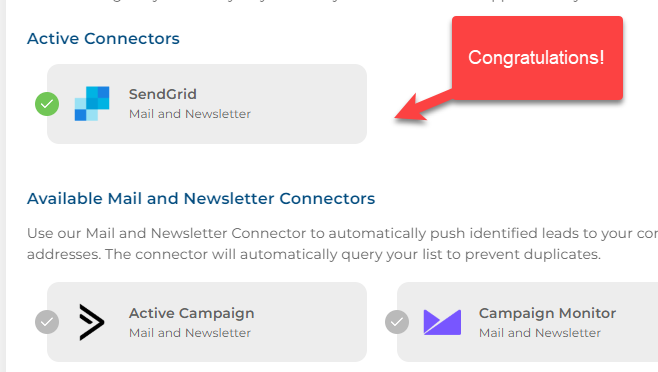Viewport: 658px width, 372px height.
Task: Click the red Congratulations callout box
Action: point(537,58)
